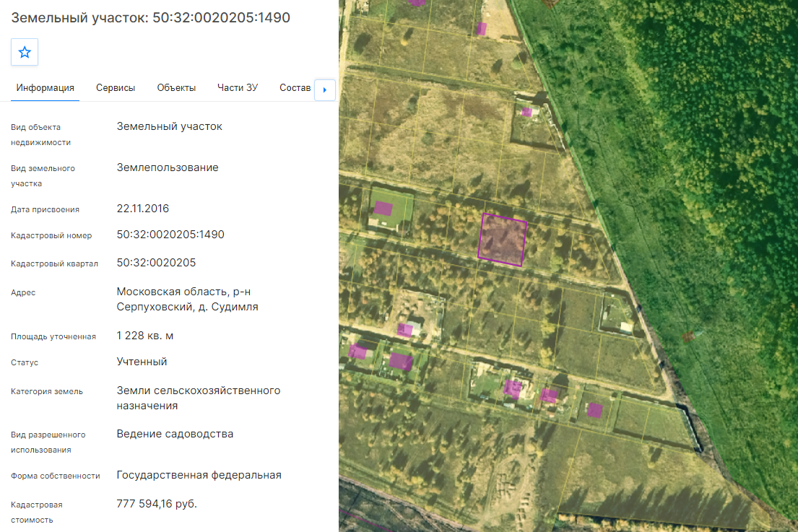Select the Части ЗУ tab
The width and height of the screenshot is (798, 532).
238,88
